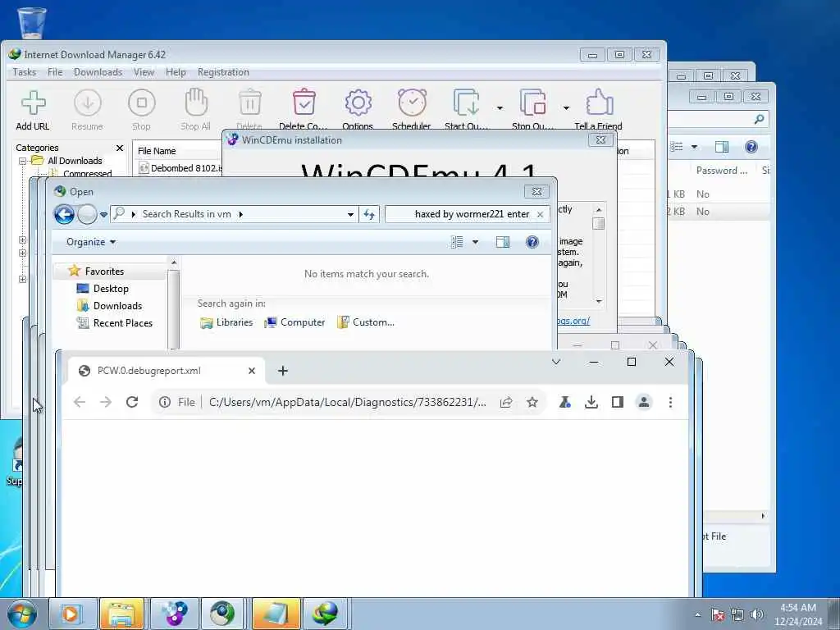Click Chrome's tab search chevron
Screen dimensions: 840x630
(556, 362)
